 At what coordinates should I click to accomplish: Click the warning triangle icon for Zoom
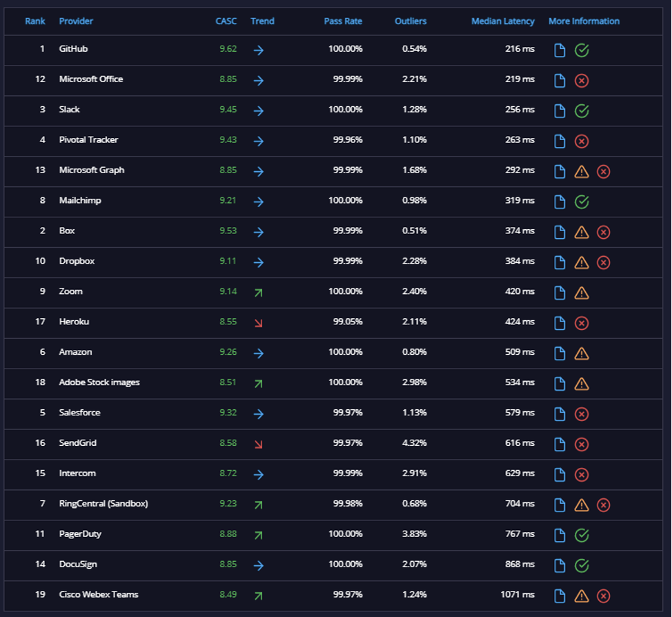coord(582,293)
